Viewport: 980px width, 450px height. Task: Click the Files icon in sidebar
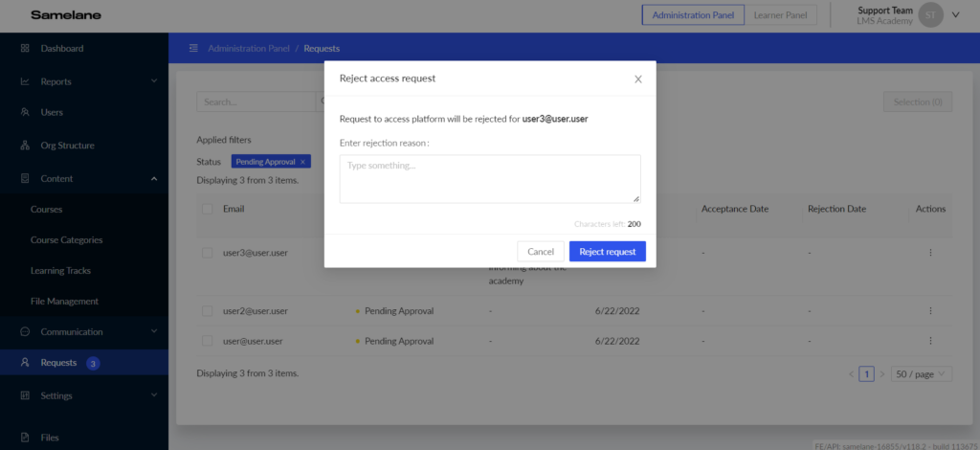[x=25, y=438]
